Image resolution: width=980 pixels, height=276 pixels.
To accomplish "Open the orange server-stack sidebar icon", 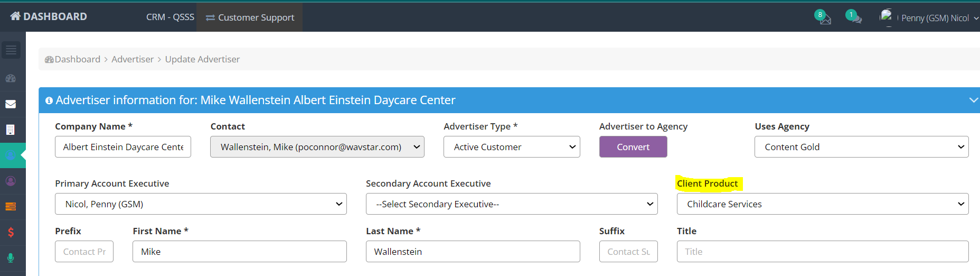I will coord(11,207).
